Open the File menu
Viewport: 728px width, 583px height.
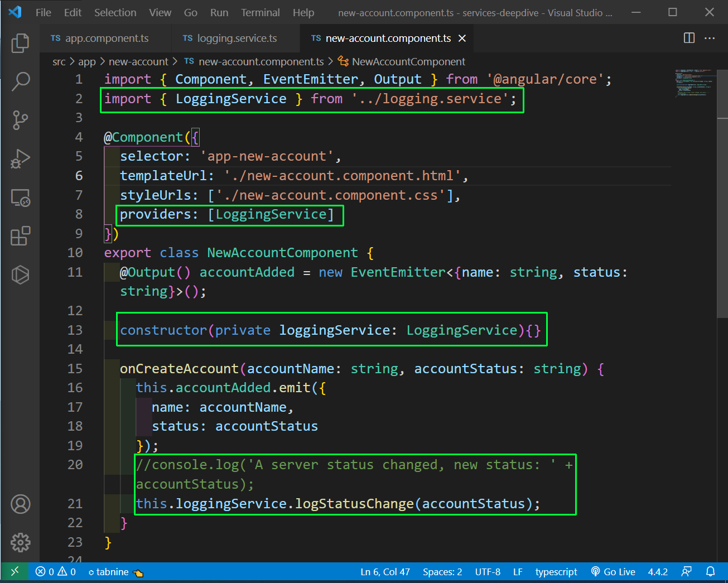coord(43,12)
